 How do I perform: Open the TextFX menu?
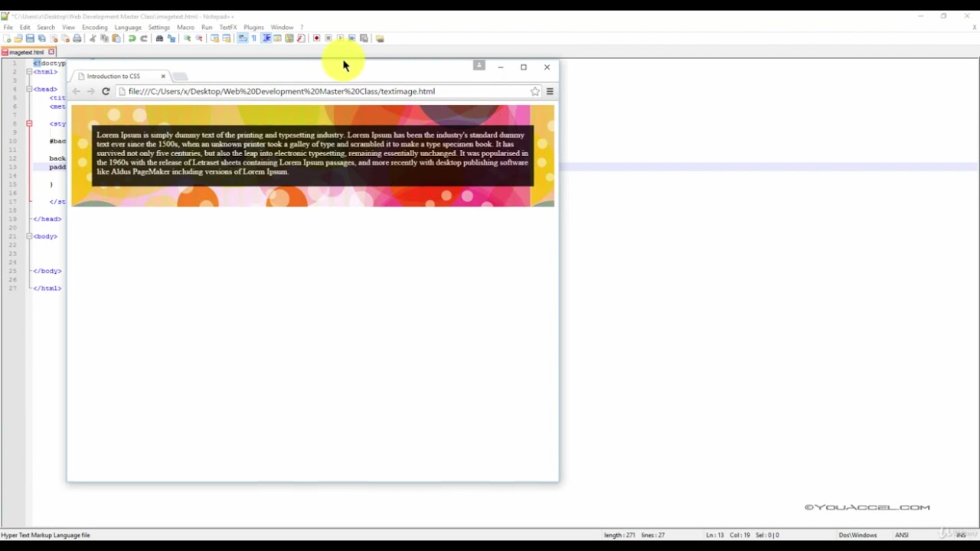click(x=228, y=28)
